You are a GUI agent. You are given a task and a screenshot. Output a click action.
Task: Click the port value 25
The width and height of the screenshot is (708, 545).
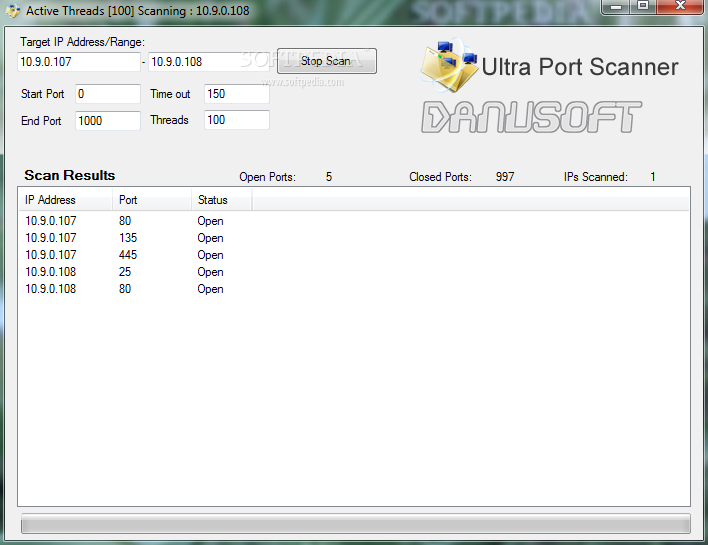(x=125, y=272)
